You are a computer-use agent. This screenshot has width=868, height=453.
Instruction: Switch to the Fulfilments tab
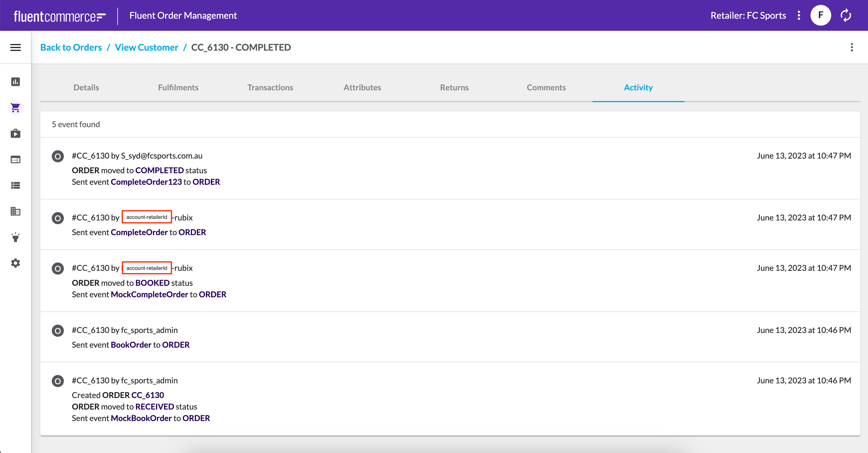177,87
